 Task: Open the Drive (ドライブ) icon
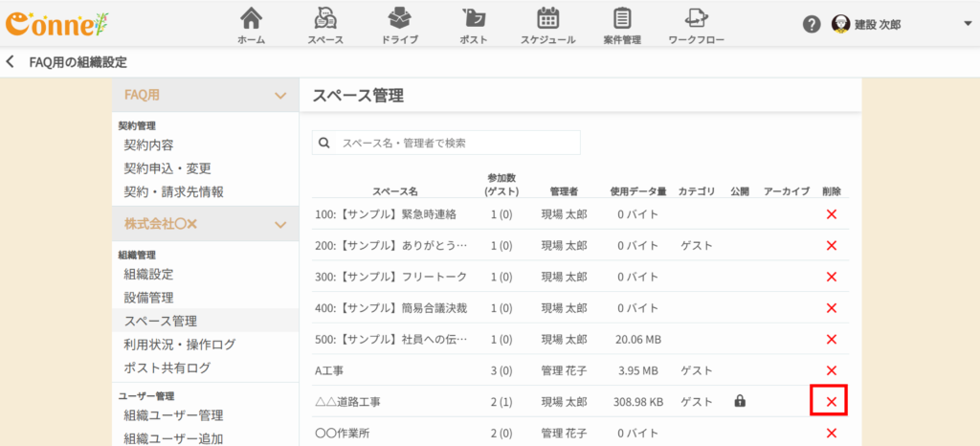(399, 19)
